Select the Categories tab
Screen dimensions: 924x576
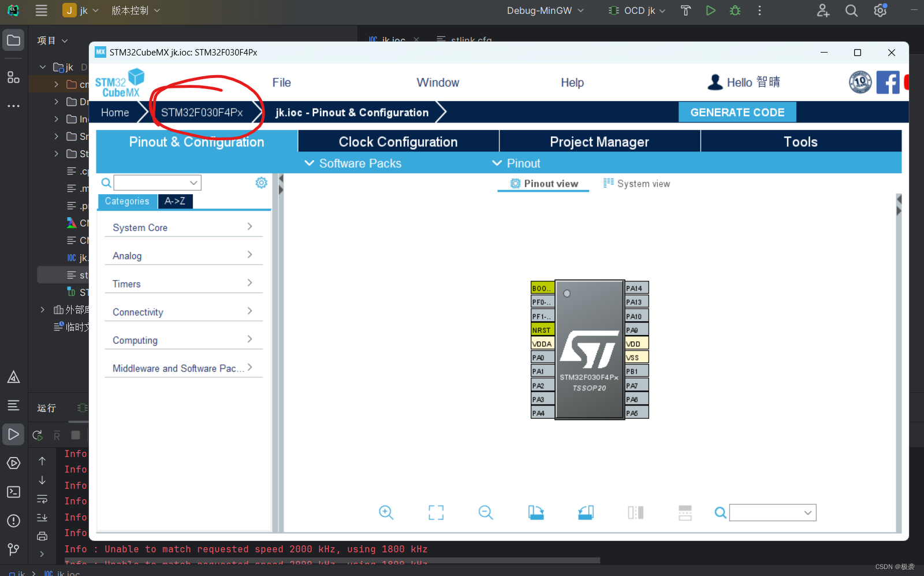coord(127,201)
